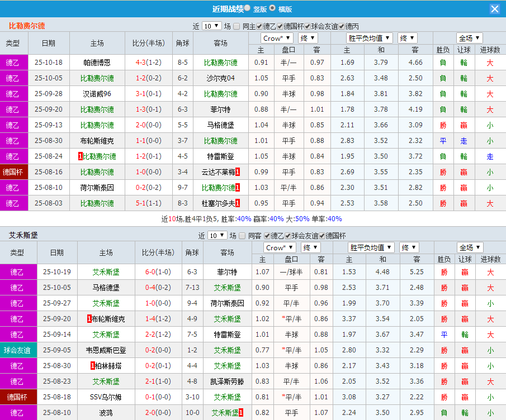This screenshot has width=506, height=420.
Task: Click the red badge beside 艾禾斯堡 in last row
Action: coord(240,412)
